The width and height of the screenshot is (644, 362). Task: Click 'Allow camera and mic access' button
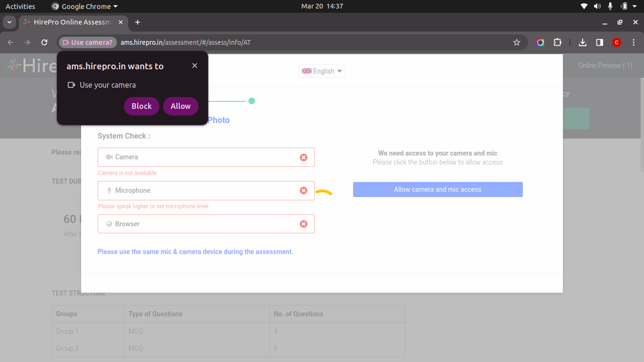(438, 189)
